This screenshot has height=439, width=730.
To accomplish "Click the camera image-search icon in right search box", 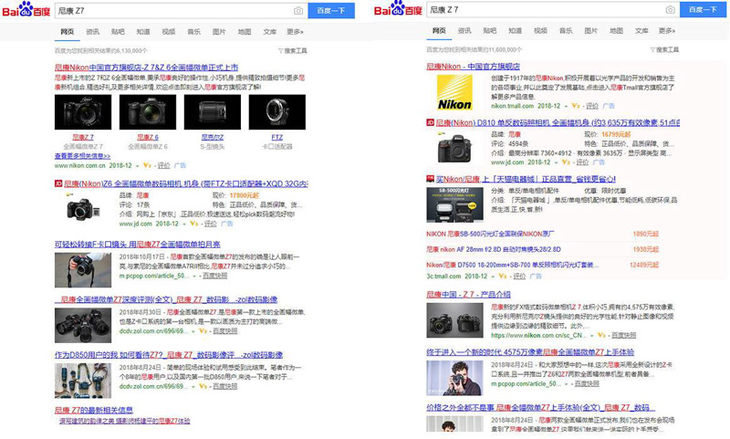I will click(x=670, y=10).
